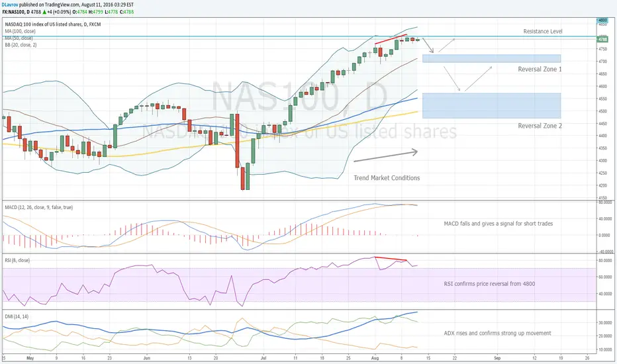Viewport: 617px width, 364px height.
Task: Select the blue Reversal Zone 1 rectangle
Action: coord(491,59)
